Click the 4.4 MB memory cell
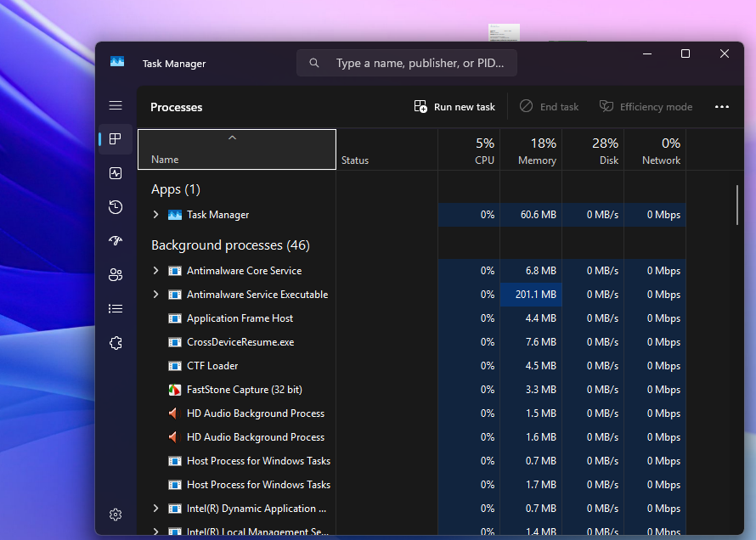The width and height of the screenshot is (756, 540). [531, 318]
